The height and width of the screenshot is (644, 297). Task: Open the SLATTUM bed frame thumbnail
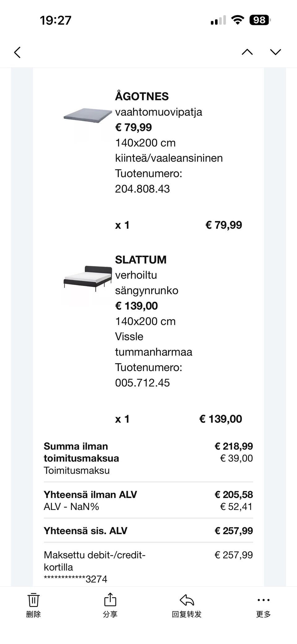point(88,278)
